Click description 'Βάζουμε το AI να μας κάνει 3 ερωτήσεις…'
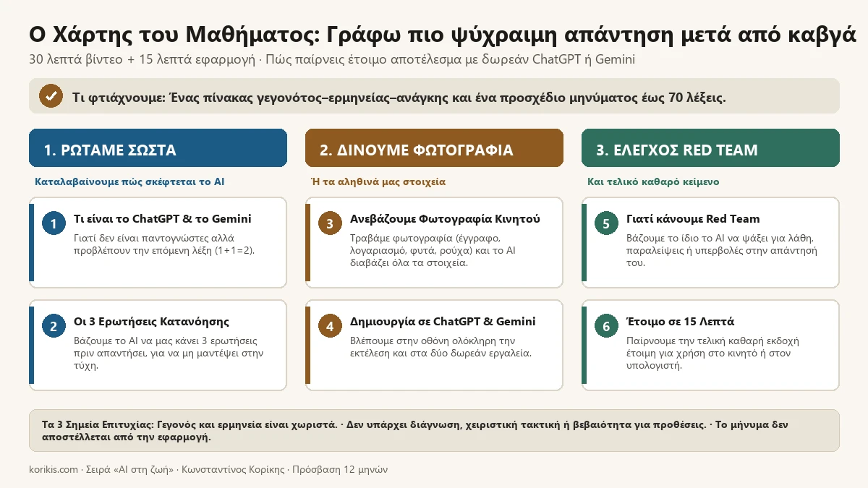 point(169,353)
